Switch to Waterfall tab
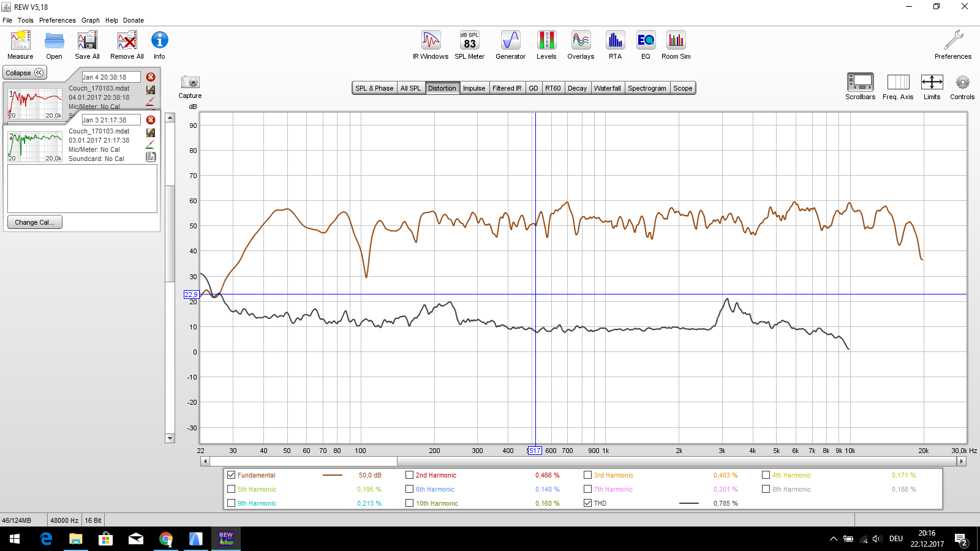 tap(607, 88)
